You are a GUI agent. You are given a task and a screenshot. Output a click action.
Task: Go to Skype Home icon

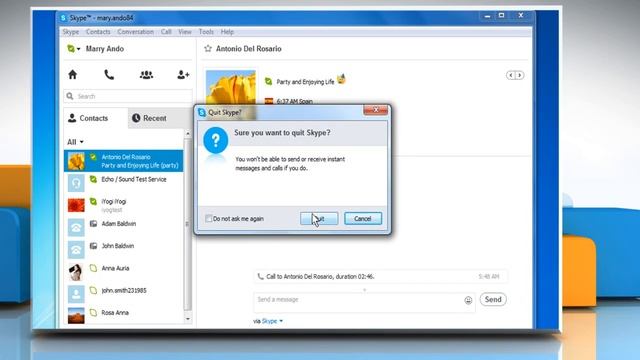(x=73, y=75)
